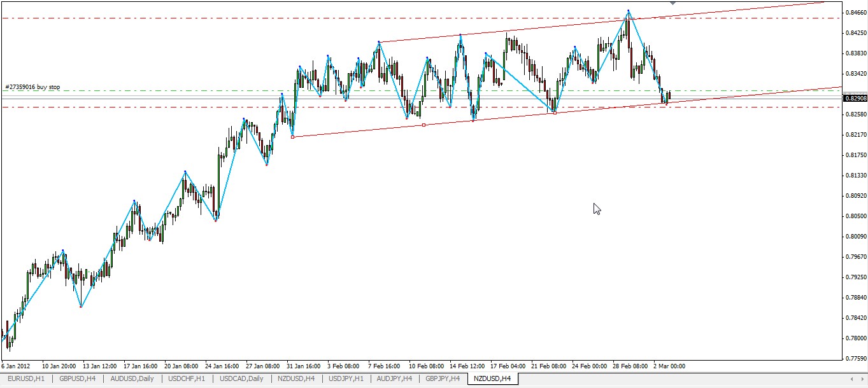The image size is (868, 388).
Task: Open the USDCAD,Daily chart tab
Action: pyautogui.click(x=241, y=379)
